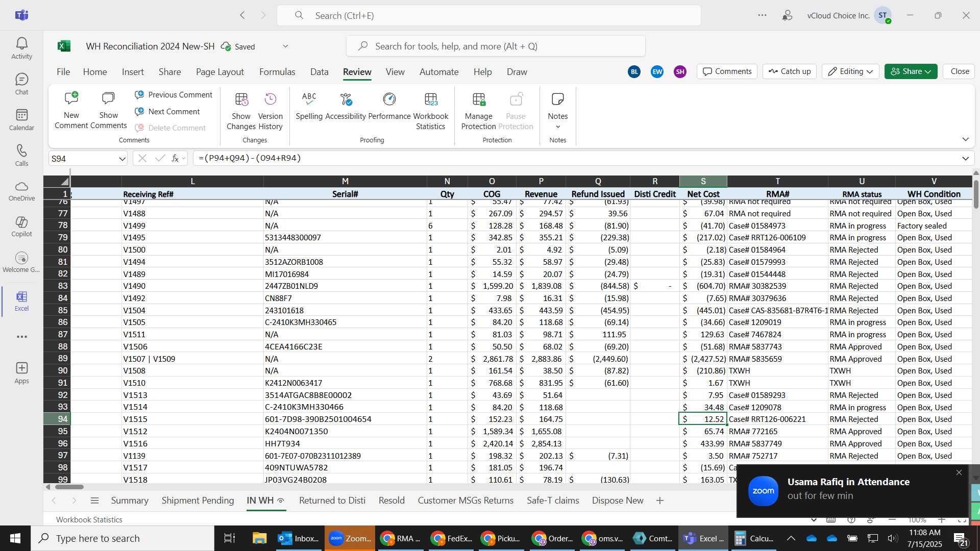This screenshot has height=551, width=980.
Task: Open OneDrive in Teams sidebar
Action: click(x=21, y=191)
